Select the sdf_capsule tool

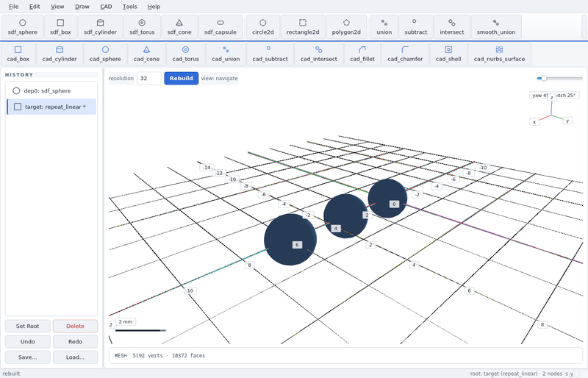click(220, 27)
